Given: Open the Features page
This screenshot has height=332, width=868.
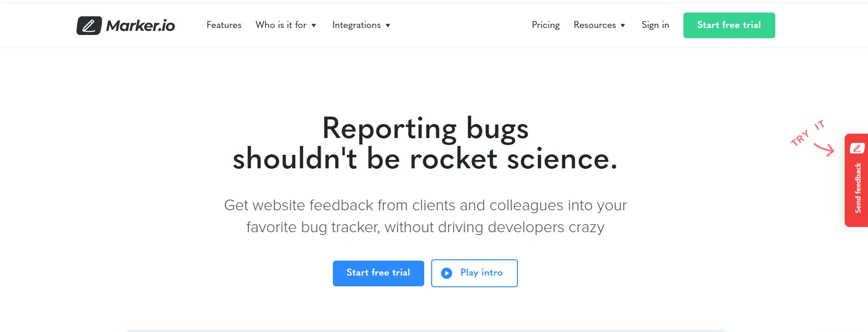Looking at the screenshot, I should 224,25.
